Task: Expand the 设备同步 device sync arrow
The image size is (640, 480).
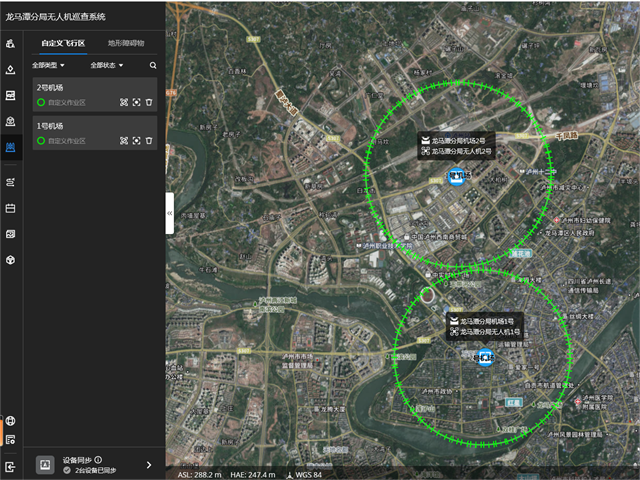Action: click(x=149, y=465)
